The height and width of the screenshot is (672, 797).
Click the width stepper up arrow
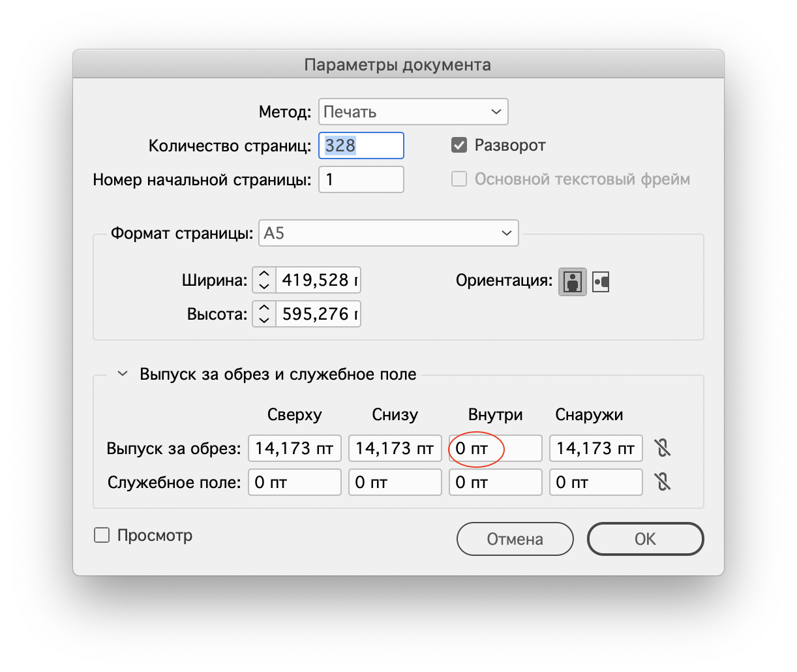point(263,273)
